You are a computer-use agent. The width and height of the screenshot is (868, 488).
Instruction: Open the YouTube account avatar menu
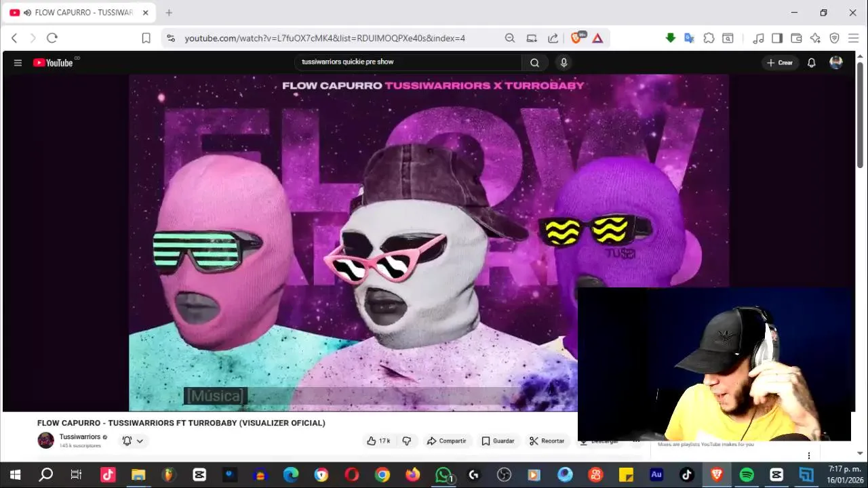[x=836, y=62]
